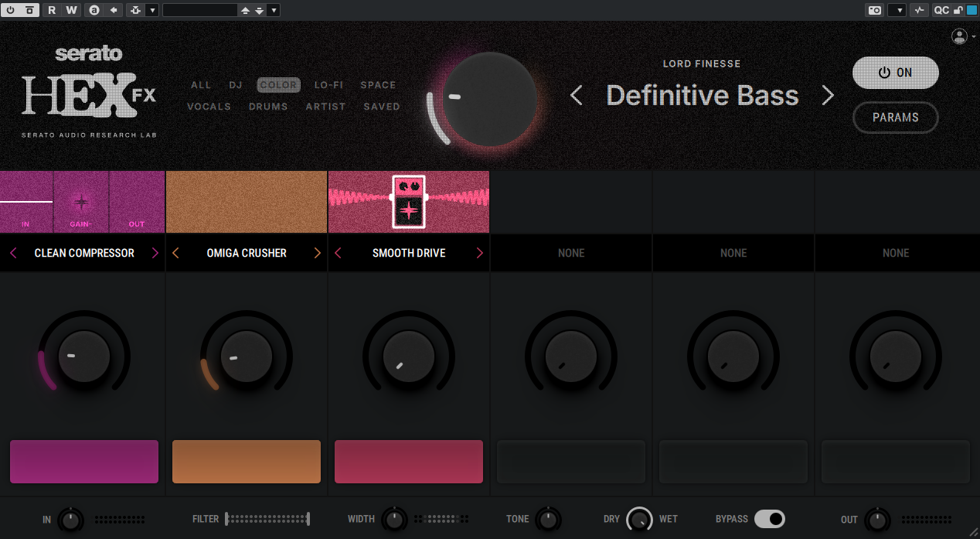
Task: Go to previous preset before Definitive Bass
Action: click(577, 95)
